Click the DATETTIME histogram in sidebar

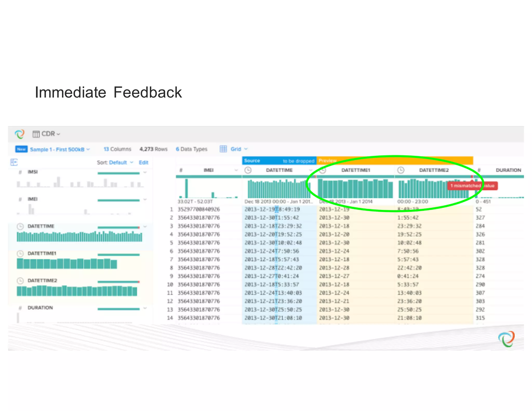(x=79, y=237)
